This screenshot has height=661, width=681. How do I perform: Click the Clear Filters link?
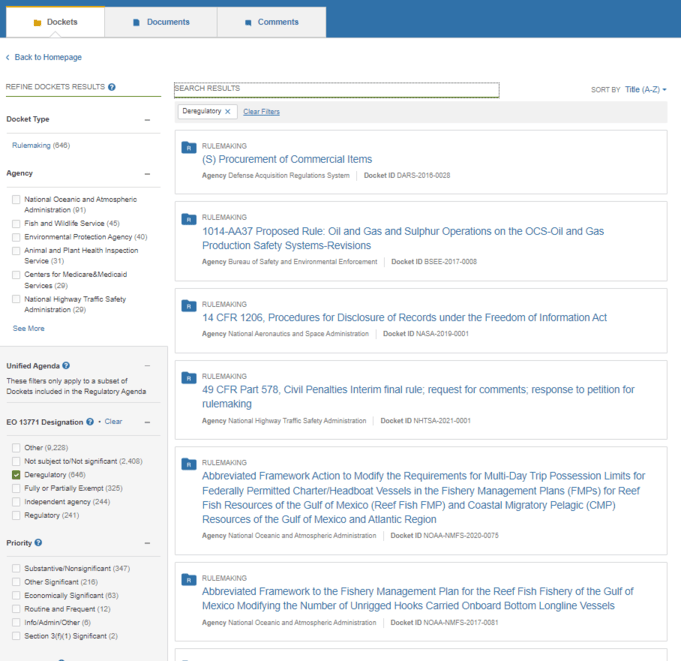point(261,112)
